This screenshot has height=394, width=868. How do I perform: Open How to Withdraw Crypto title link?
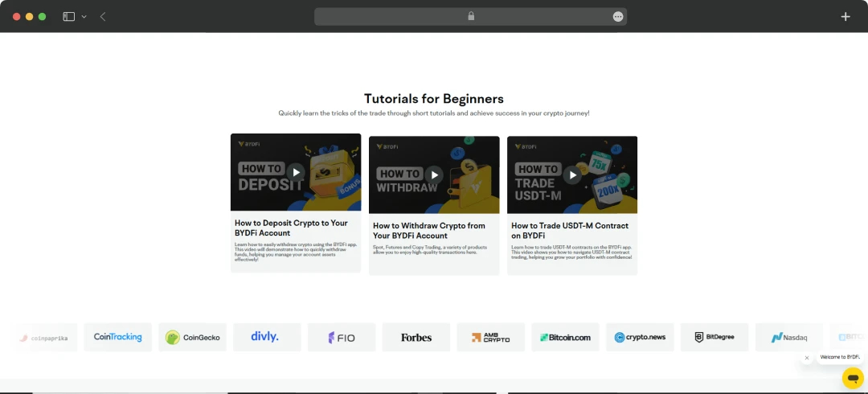click(429, 231)
